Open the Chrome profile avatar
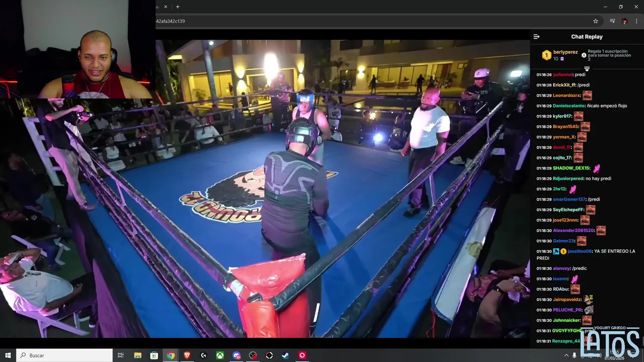The width and height of the screenshot is (644, 362). 624,21
